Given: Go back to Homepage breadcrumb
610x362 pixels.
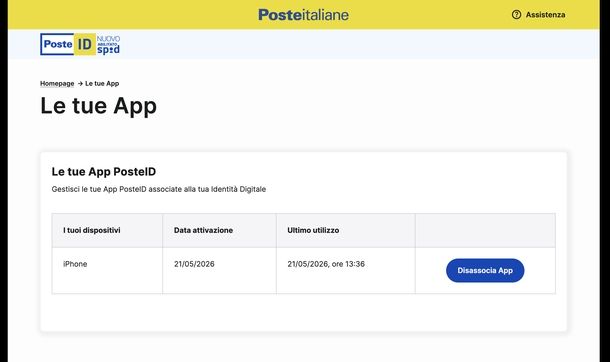Looking at the screenshot, I should [57, 83].
